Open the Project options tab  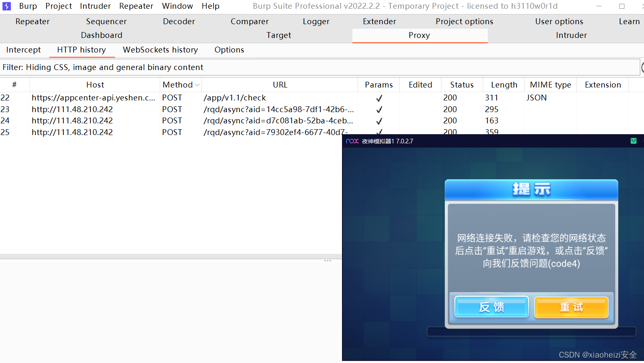464,22
